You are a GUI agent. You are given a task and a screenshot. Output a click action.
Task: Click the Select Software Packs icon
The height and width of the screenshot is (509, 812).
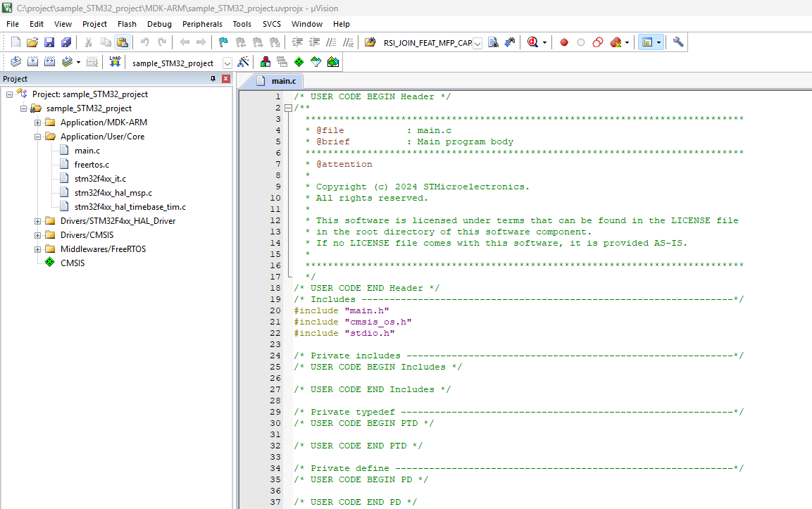pos(316,62)
